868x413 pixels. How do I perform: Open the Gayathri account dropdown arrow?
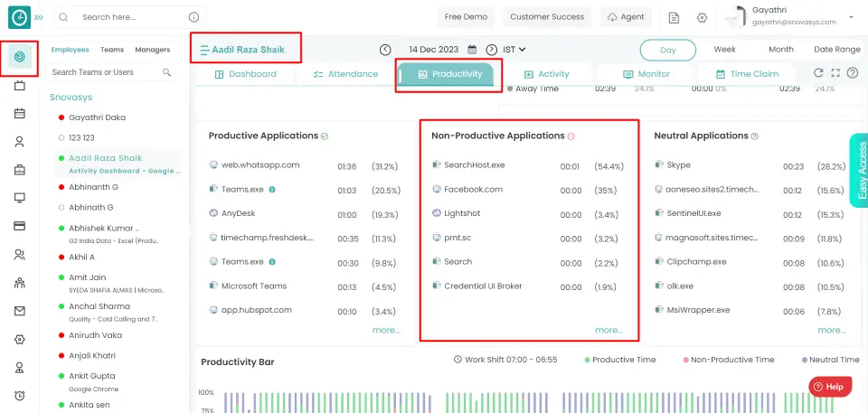[x=851, y=18]
